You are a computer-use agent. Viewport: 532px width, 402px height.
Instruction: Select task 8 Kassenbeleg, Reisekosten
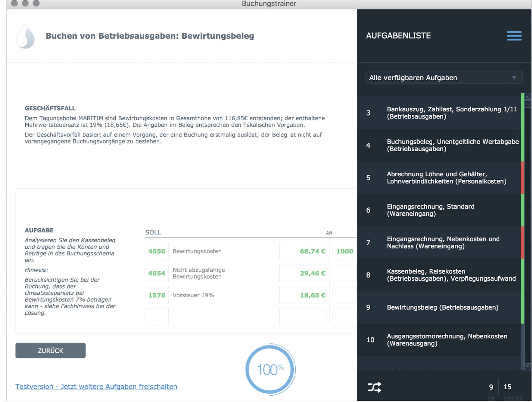[438, 275]
